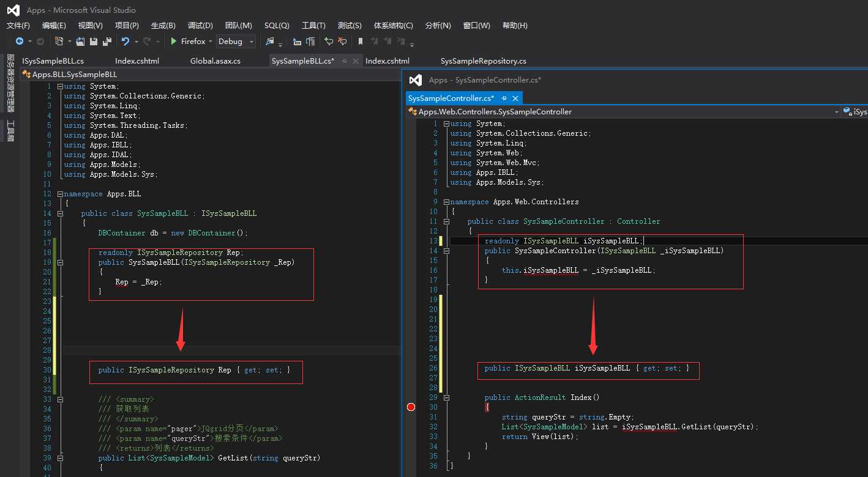The height and width of the screenshot is (477, 868).
Task: Click the Redo toolbar icon
Action: tap(147, 42)
